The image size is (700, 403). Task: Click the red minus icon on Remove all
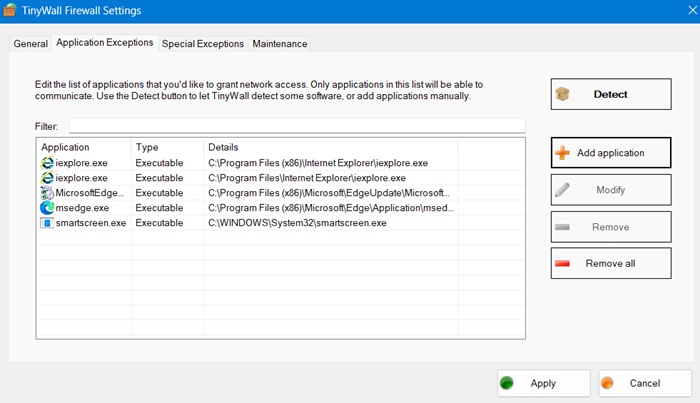[x=562, y=263]
